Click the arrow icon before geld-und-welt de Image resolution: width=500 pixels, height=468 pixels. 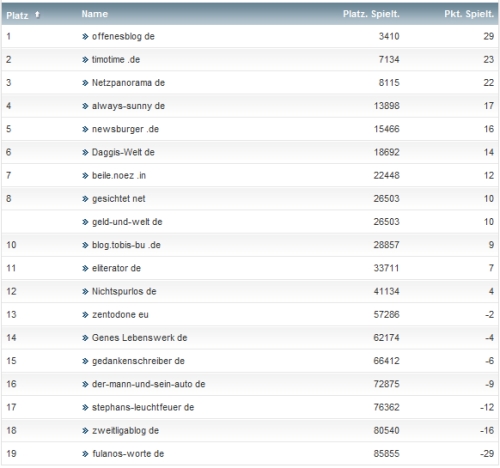[x=85, y=222]
